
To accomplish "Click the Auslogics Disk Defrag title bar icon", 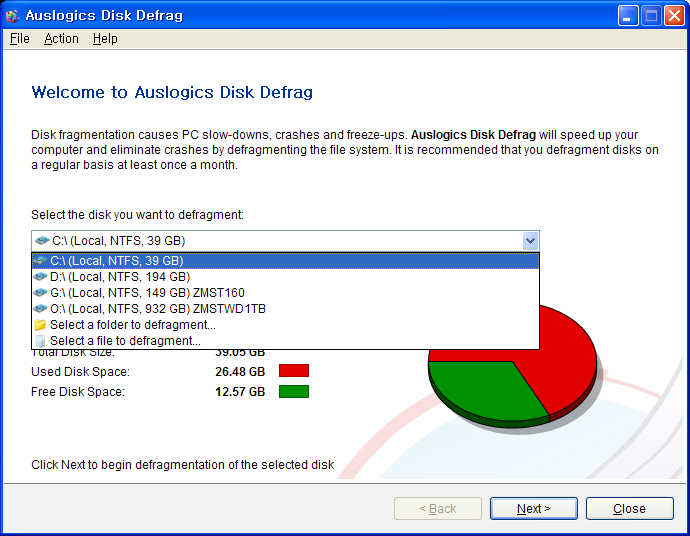I will click(12, 15).
